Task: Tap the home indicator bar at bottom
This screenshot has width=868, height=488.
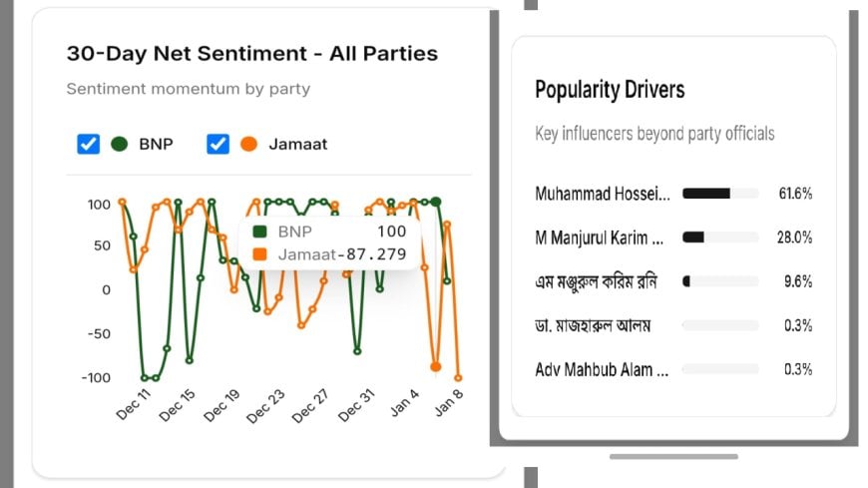Action: (673, 456)
